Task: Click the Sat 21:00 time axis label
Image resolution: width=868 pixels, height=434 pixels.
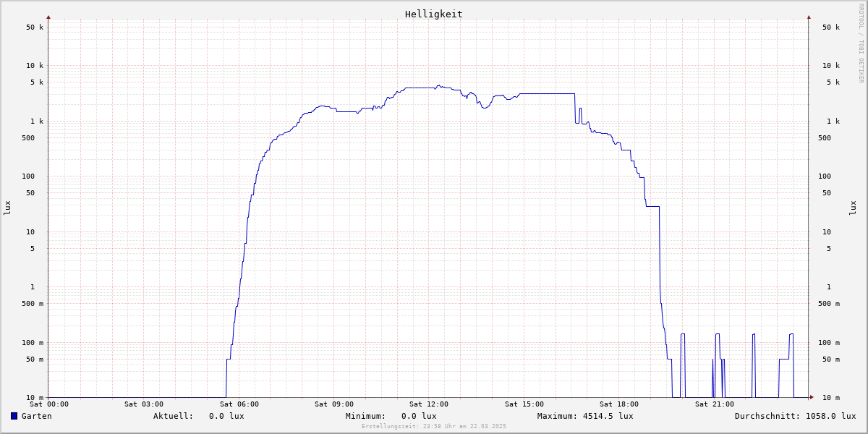Action: pyautogui.click(x=715, y=404)
